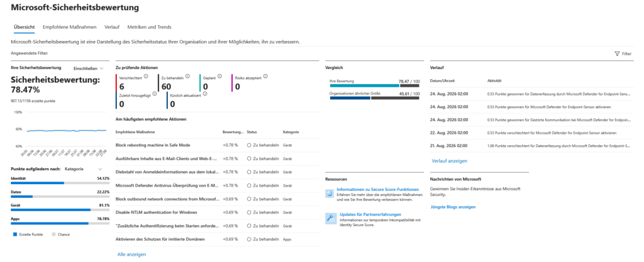The width and height of the screenshot is (644, 262).
Task: Click the Organisationen ähnlicher Größe bar
Action: (x=375, y=98)
